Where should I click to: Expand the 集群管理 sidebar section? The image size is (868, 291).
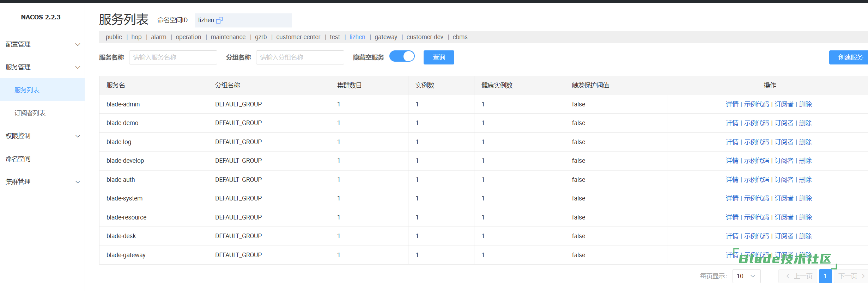pos(42,182)
